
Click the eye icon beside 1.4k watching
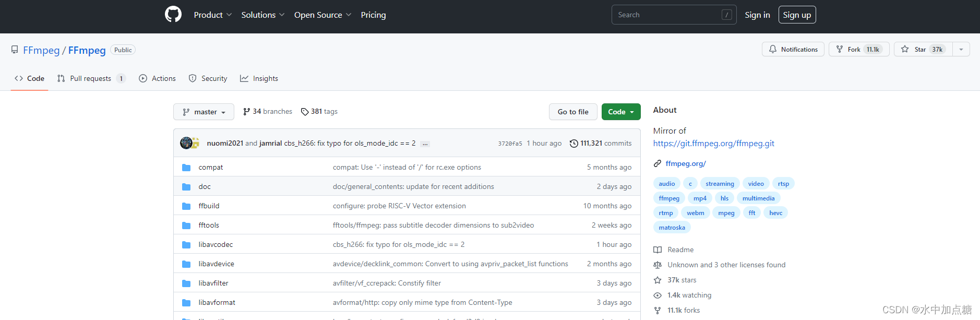[x=658, y=295]
